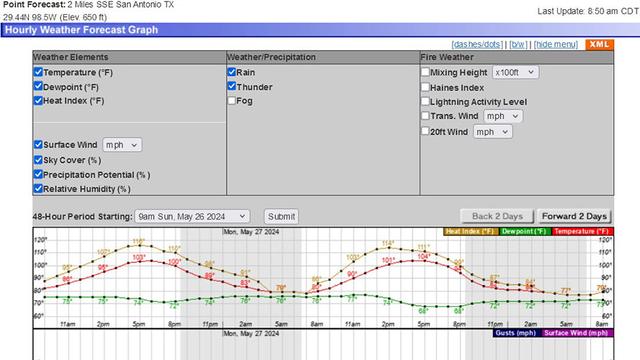Disable the Thunder checkbox
640x360 pixels.
(231, 86)
